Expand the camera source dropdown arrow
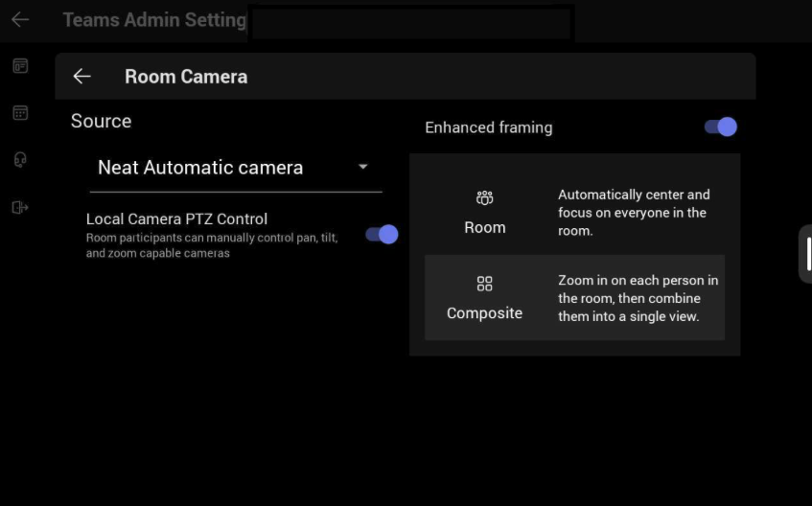812x506 pixels. click(363, 167)
